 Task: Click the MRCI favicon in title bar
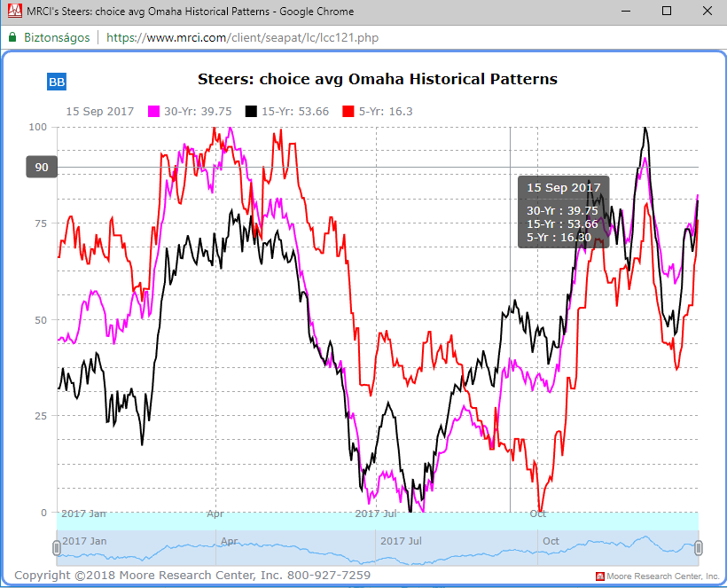[15, 11]
